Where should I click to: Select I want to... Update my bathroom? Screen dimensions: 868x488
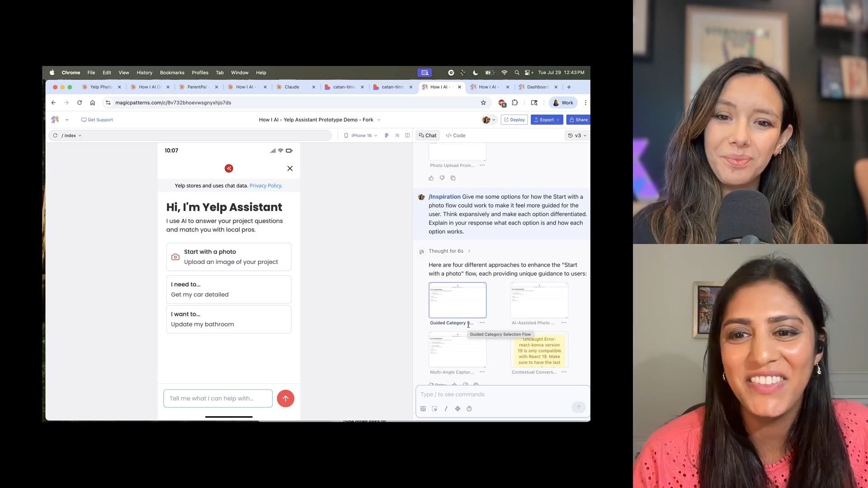229,319
